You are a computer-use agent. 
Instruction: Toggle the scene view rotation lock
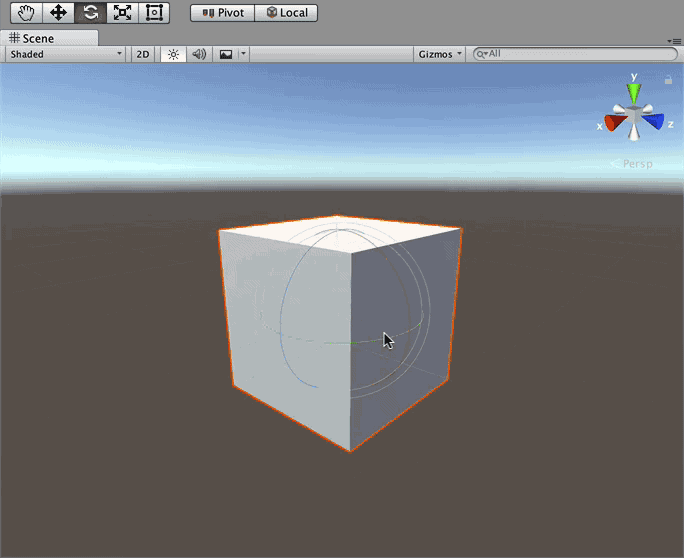click(x=668, y=80)
